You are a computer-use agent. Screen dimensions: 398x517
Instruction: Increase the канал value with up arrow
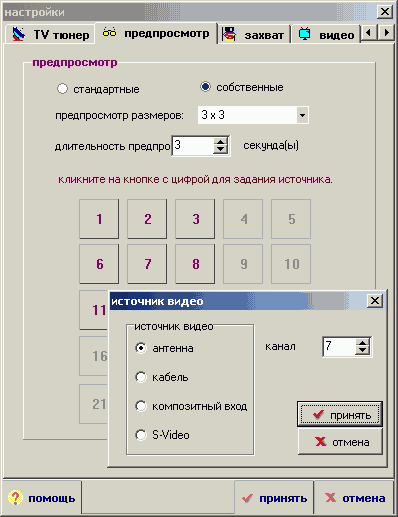click(x=362, y=342)
